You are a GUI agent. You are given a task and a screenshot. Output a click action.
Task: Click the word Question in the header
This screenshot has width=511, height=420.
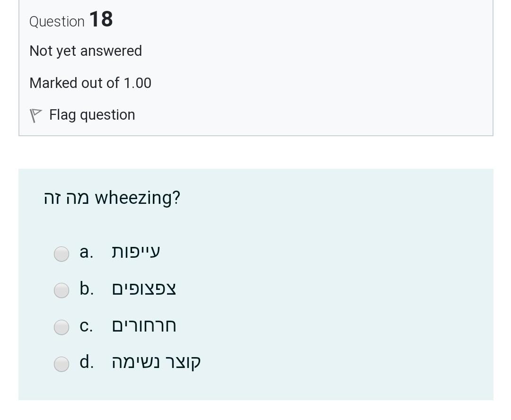57,22
